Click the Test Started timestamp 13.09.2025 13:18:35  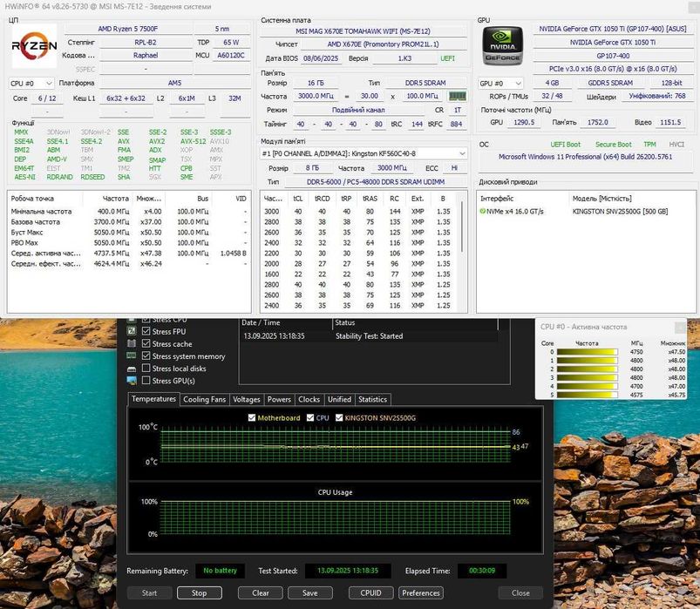click(x=348, y=571)
